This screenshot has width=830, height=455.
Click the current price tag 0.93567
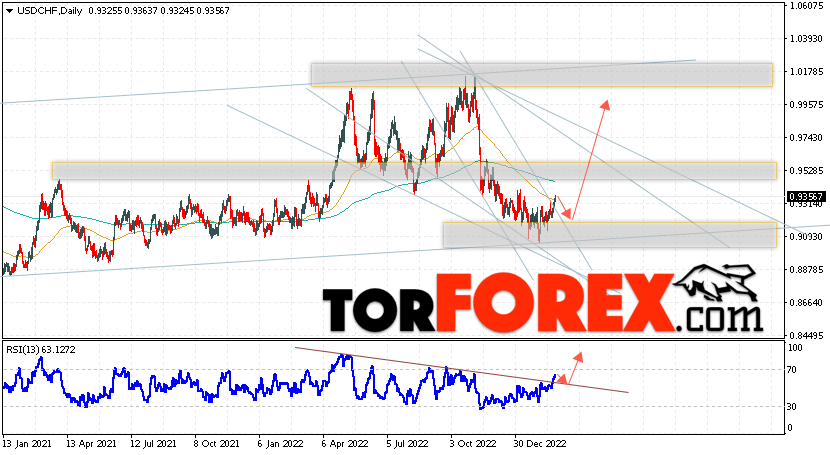tap(806, 196)
